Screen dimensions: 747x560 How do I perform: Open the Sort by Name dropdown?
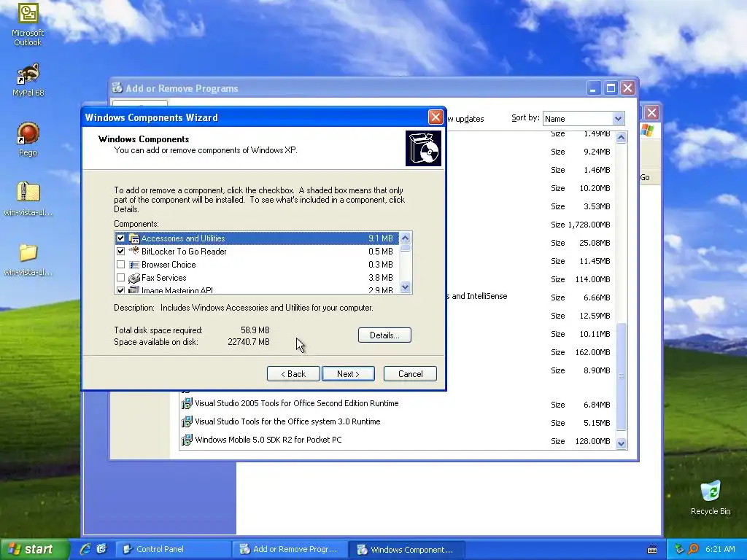point(618,119)
